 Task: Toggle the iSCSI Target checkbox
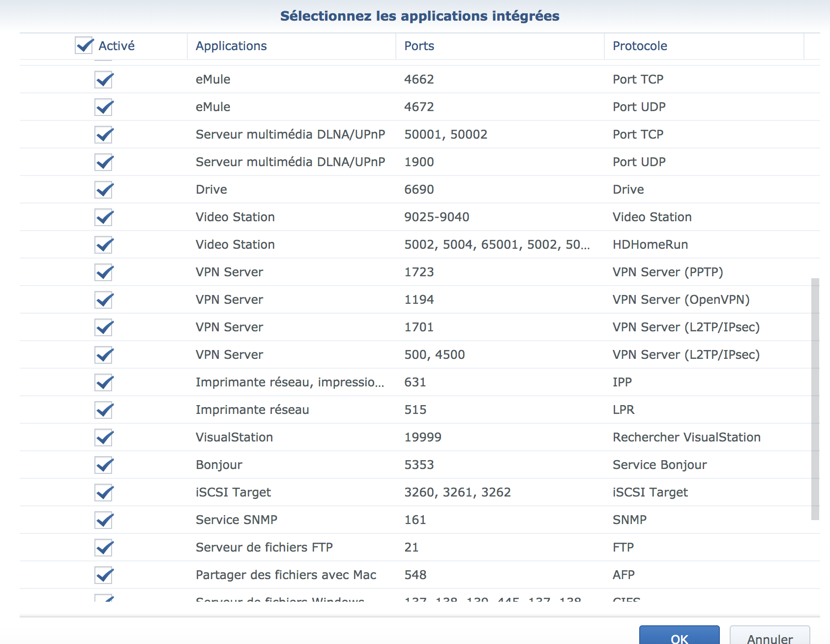coord(104,493)
